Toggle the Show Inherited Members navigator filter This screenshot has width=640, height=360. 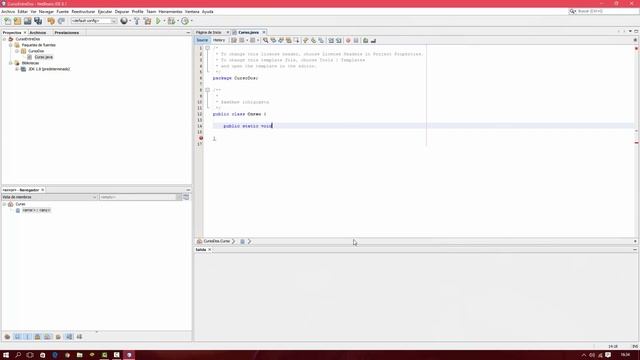(7, 337)
